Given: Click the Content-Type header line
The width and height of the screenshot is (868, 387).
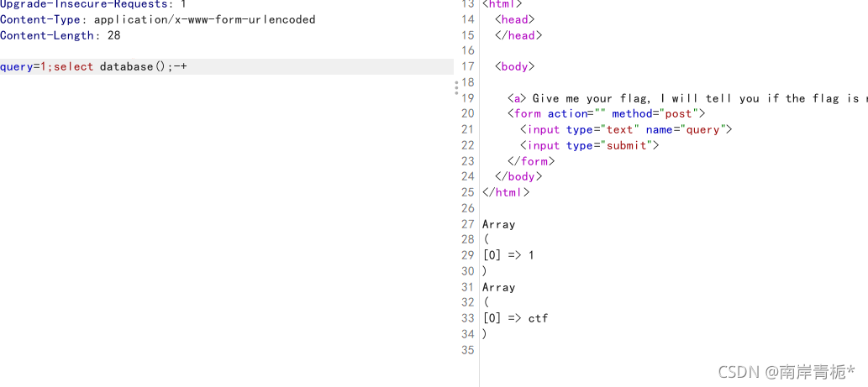Looking at the screenshot, I should pos(158,19).
